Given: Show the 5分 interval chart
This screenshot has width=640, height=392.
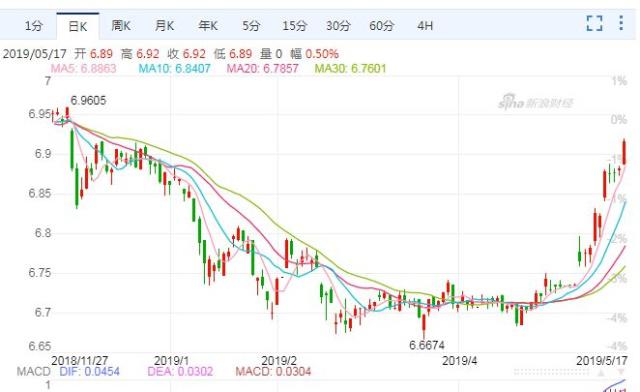Looking at the screenshot, I should 251,26.
